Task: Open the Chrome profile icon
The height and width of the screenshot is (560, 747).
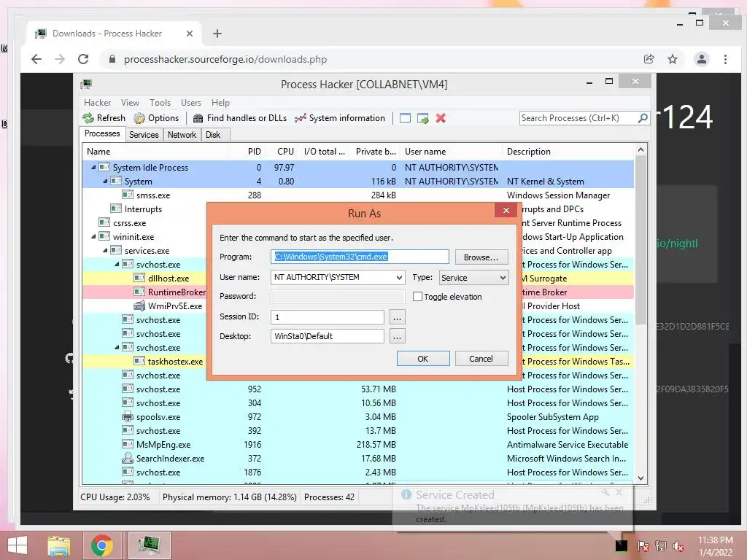Action: point(701,59)
